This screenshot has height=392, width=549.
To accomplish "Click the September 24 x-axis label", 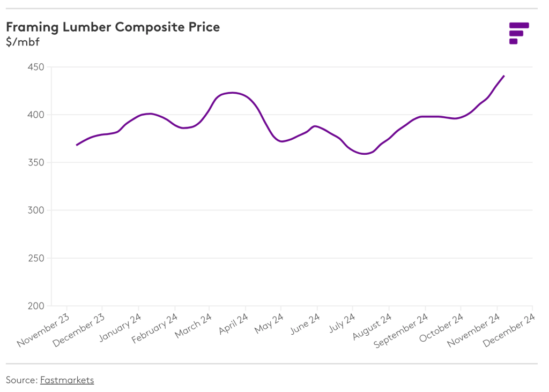I will (x=402, y=330).
